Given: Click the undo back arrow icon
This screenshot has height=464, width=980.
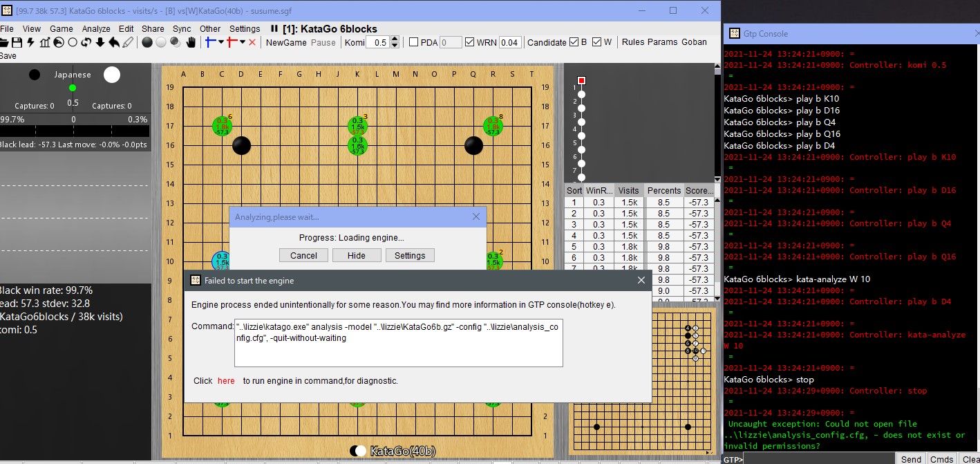Looking at the screenshot, I should click(114, 43).
